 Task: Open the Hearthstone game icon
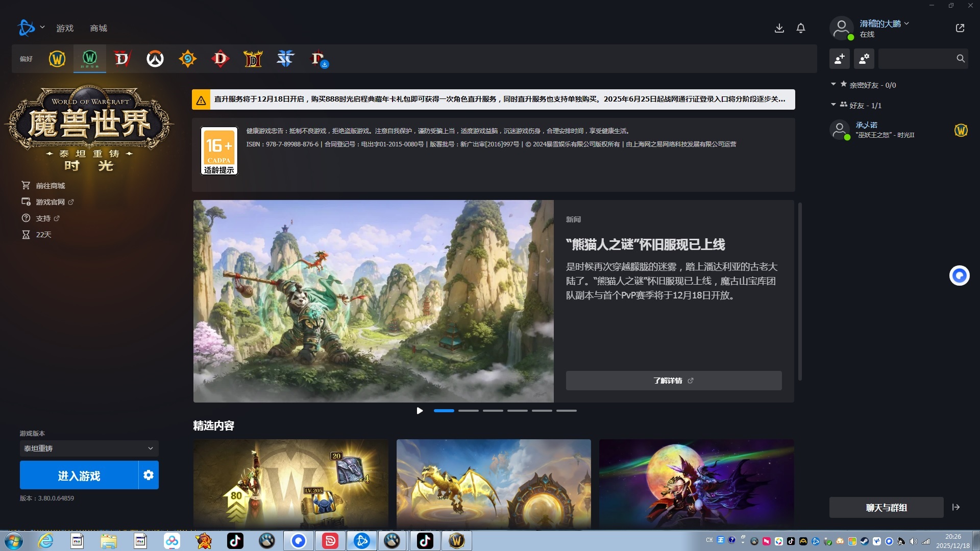(x=187, y=59)
